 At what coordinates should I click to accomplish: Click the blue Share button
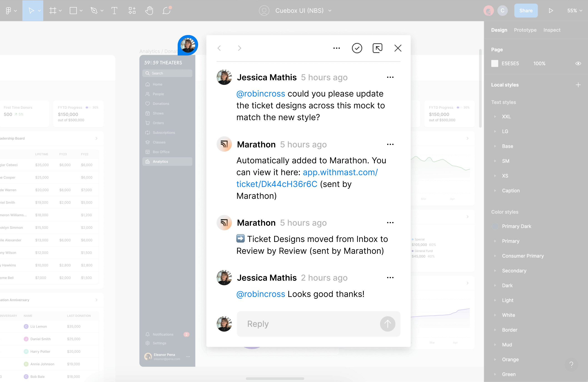(526, 10)
